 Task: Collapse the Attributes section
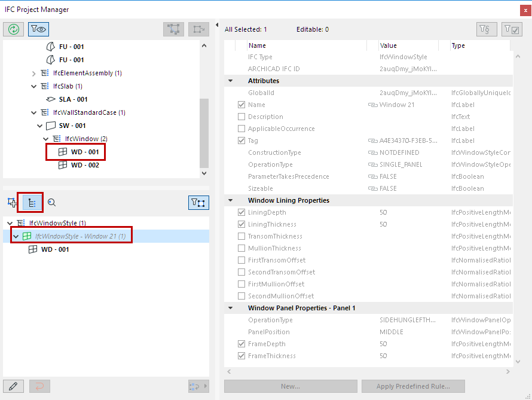[x=231, y=81]
